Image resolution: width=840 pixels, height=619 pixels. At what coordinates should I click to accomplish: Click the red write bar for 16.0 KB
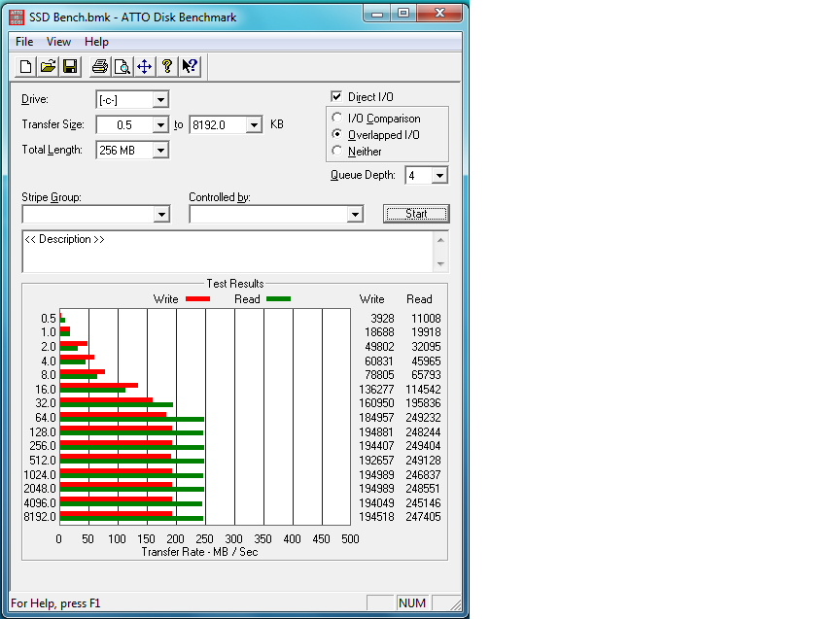pyautogui.click(x=98, y=385)
